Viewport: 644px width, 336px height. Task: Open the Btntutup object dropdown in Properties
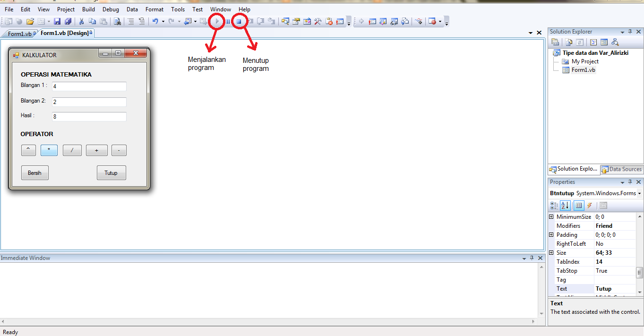tap(639, 193)
